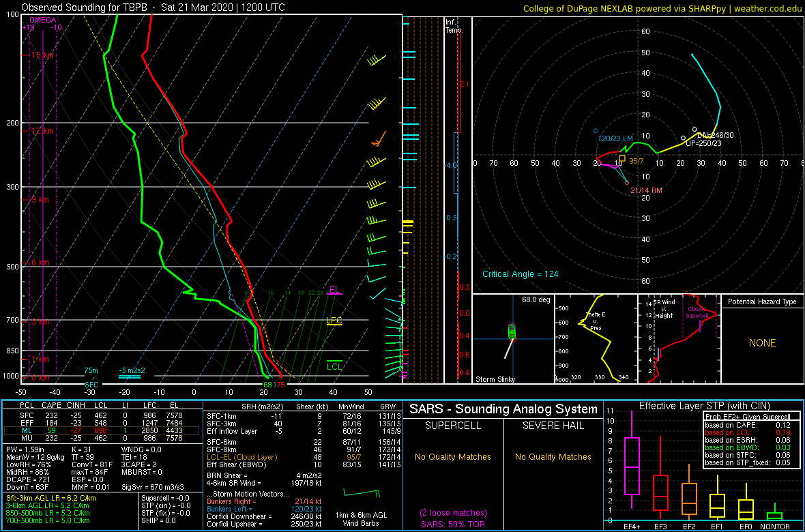Click the 'SEVERE HAIL' column header
The width and height of the screenshot is (805, 532).
tap(554, 426)
